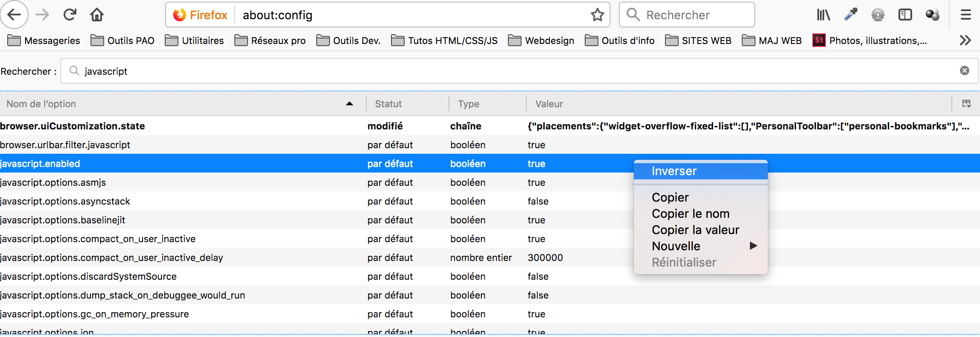Click the Firefox identity icon in address bar
This screenshot has width=980, height=337.
pos(200,15)
